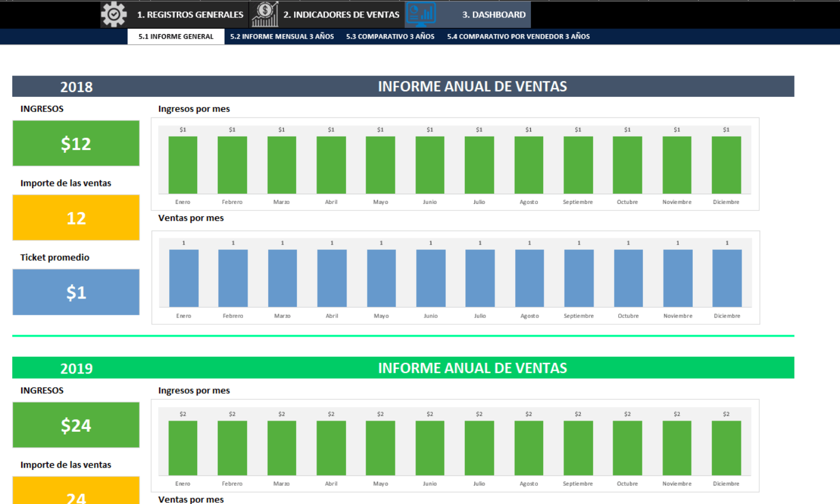This screenshot has height=504, width=840.
Task: Switch to 5.3 Comparativo 3 Años tab
Action: 390,36
